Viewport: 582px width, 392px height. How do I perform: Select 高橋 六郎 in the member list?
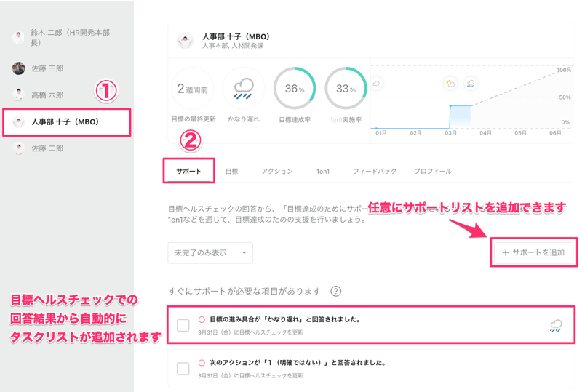(47, 95)
